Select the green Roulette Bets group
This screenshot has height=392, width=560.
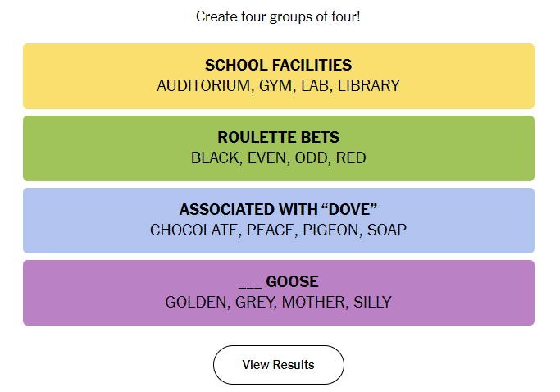(279, 148)
